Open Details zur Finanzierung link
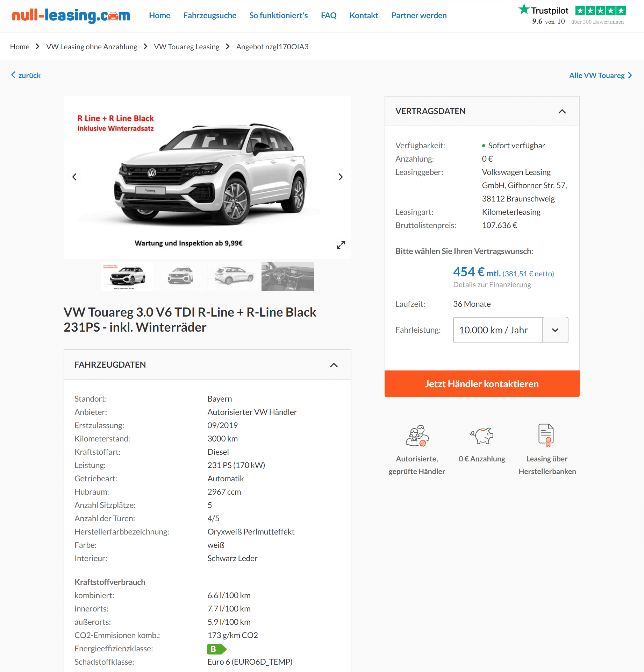The height and width of the screenshot is (672, 644). click(x=492, y=285)
